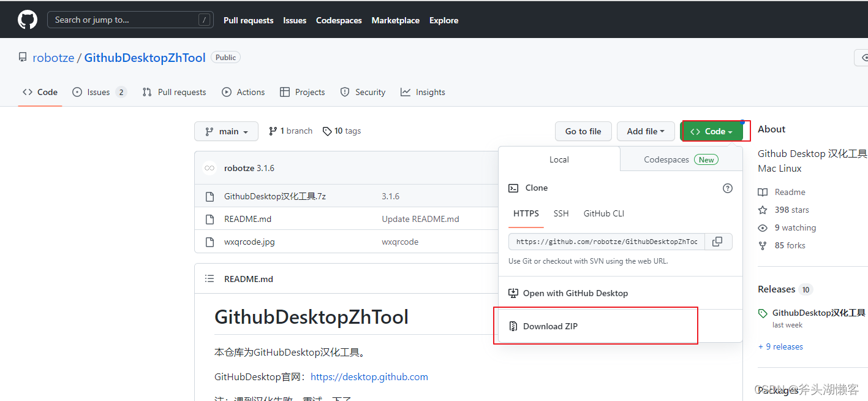Select the branch icon next to main
The height and width of the screenshot is (401, 868).
272,130
